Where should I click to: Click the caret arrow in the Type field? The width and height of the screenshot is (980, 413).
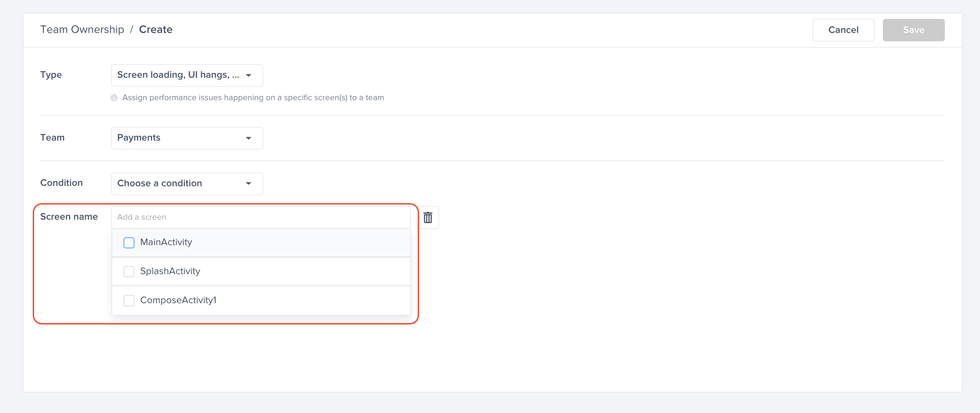click(x=249, y=75)
